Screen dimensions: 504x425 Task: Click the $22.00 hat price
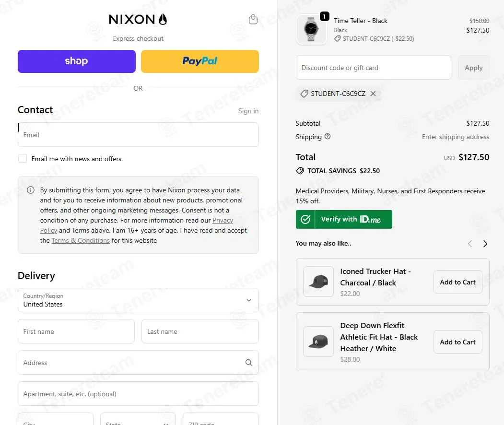pos(350,294)
